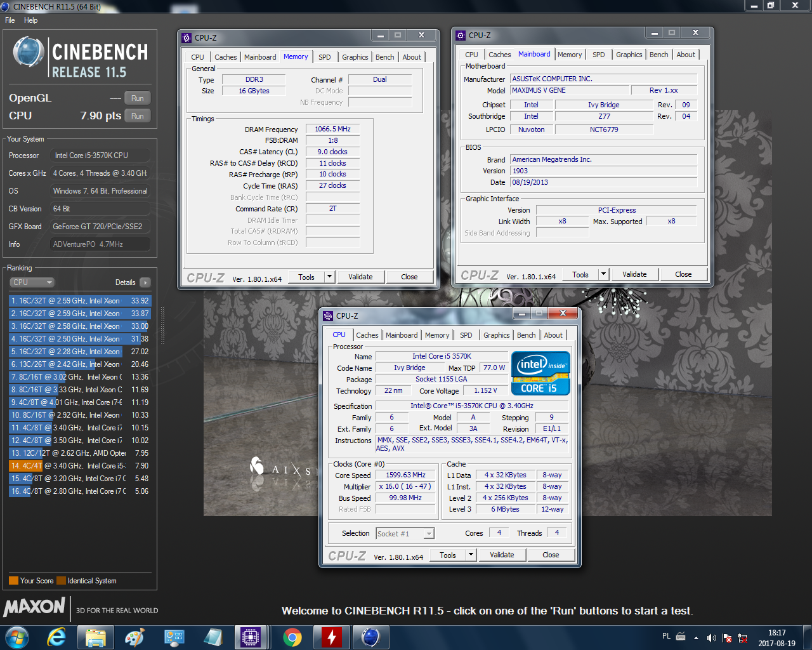This screenshot has width=812, height=650.
Task: Open Notepad from the taskbar
Action: 213,637
